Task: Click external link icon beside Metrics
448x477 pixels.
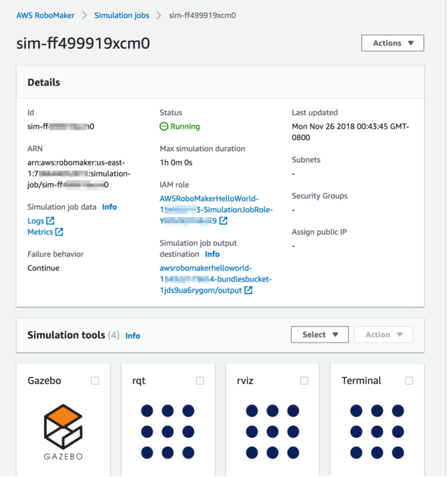Action: [x=59, y=232]
